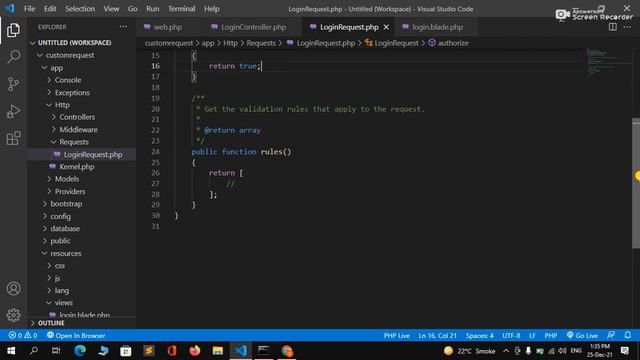Click the Explorer more actions ellipsis
Image resolution: width=640 pixels, height=360 pixels.
123,27
